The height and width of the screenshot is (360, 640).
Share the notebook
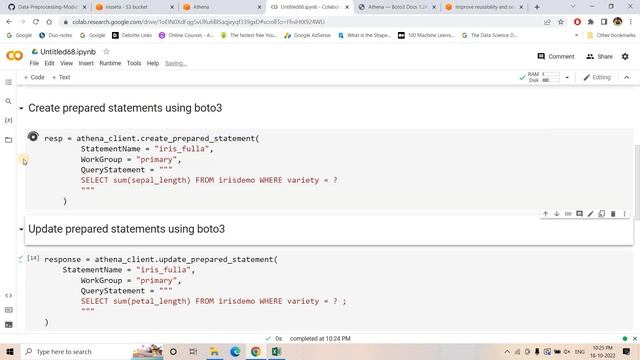tap(599, 56)
